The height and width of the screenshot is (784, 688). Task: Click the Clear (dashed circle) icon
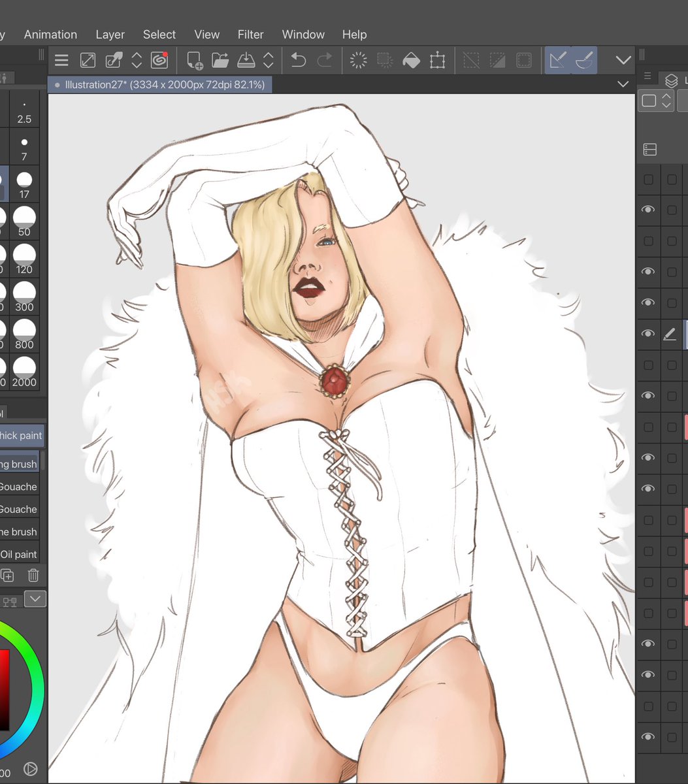pyautogui.click(x=358, y=61)
